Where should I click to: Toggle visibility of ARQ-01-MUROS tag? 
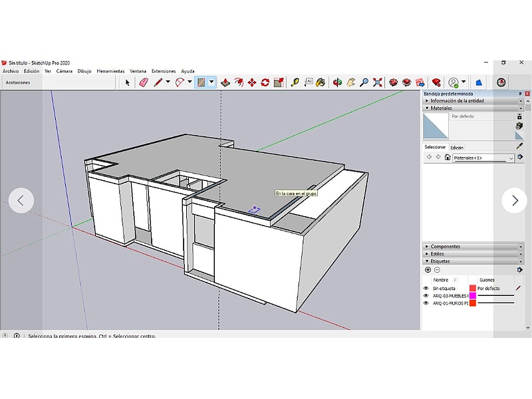point(426,303)
